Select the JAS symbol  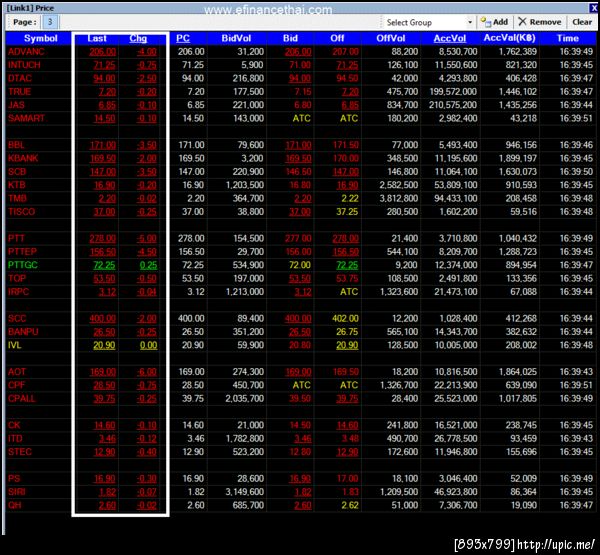(16, 105)
